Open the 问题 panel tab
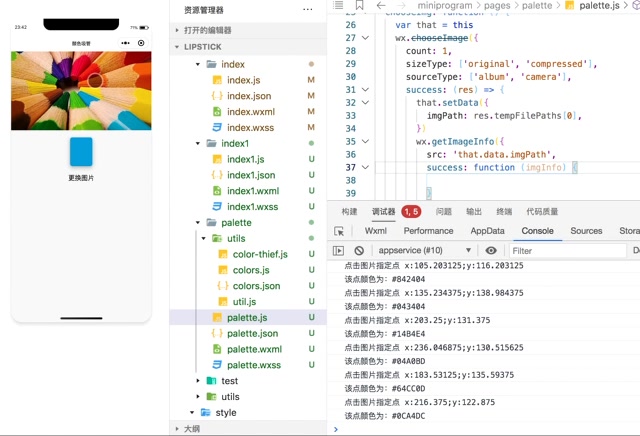Screen dimensions: 640x436 point(443,212)
